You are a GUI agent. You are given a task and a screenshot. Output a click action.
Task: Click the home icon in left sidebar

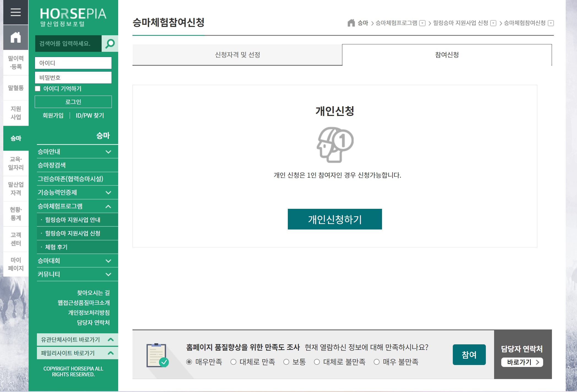click(x=16, y=37)
